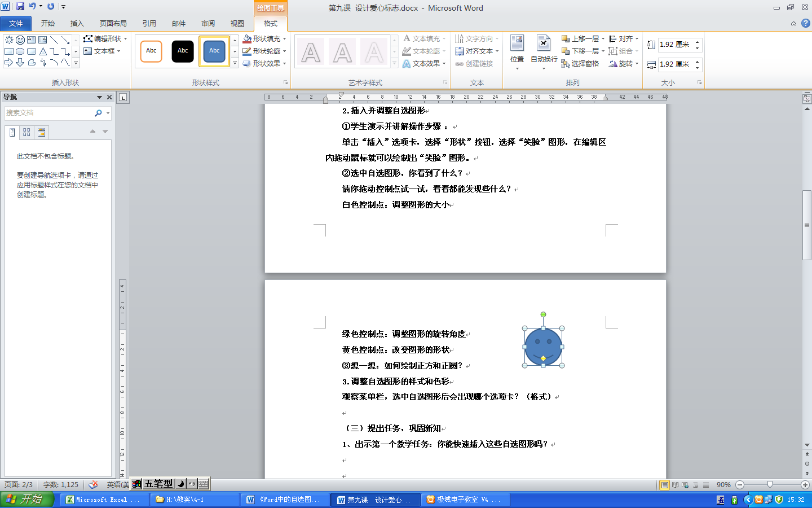Apply the black Abc shape style swatch
The width and height of the screenshot is (812, 508).
pos(183,51)
